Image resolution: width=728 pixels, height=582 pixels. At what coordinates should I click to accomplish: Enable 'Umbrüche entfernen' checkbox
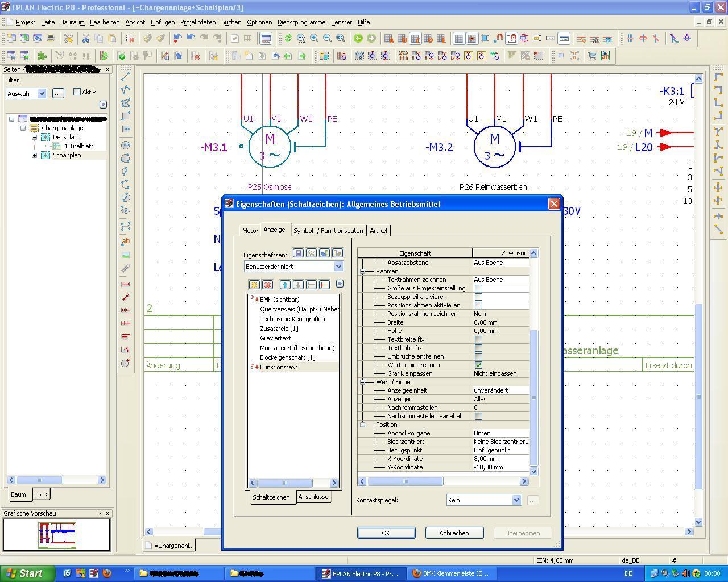tap(478, 356)
